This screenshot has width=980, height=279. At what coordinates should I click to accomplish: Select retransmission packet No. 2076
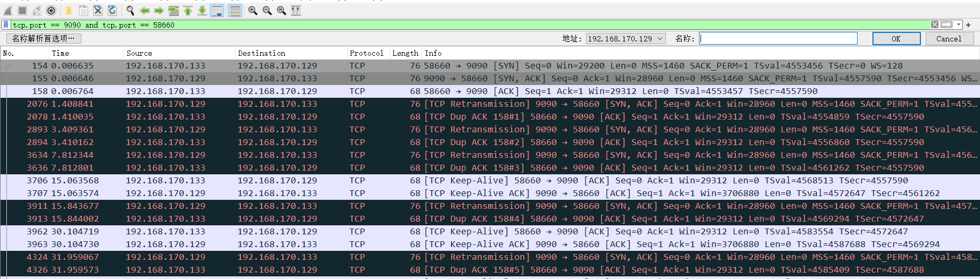click(x=490, y=104)
